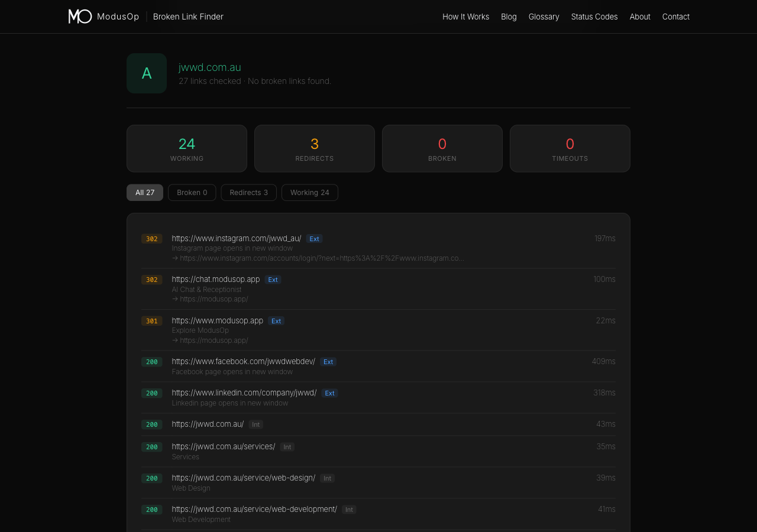The image size is (757, 532).
Task: Click the Instagram login redirect target URL
Action: coord(318,258)
